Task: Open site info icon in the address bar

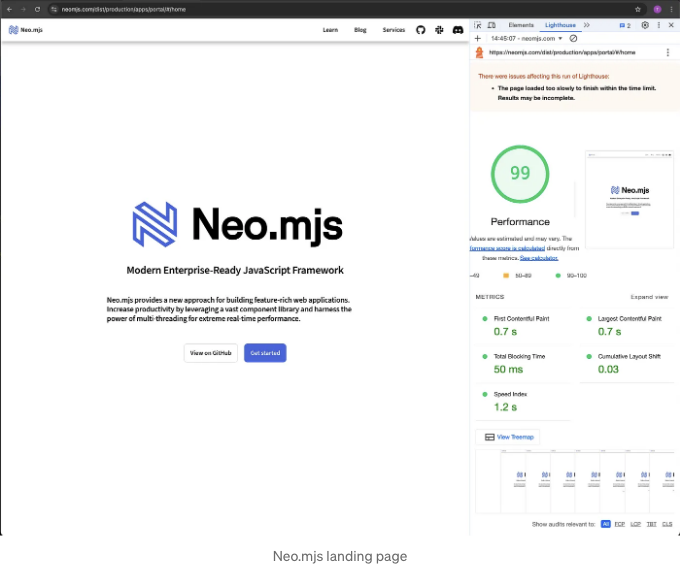Action: (x=54, y=9)
